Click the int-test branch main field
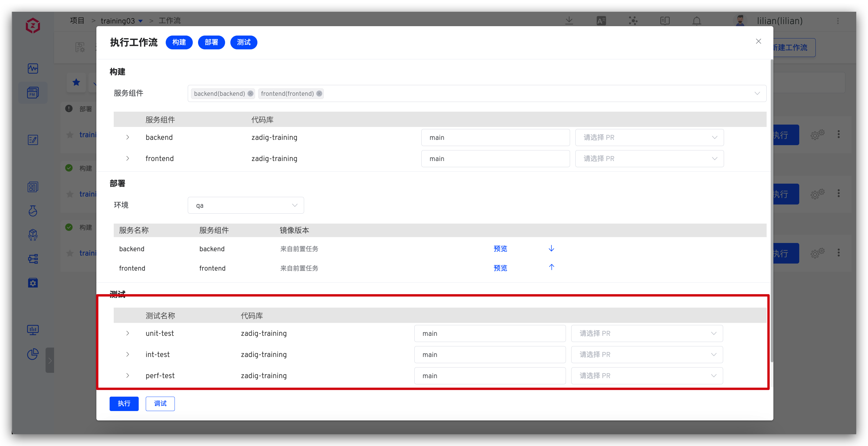Viewport: 868px width, 446px height. click(490, 355)
